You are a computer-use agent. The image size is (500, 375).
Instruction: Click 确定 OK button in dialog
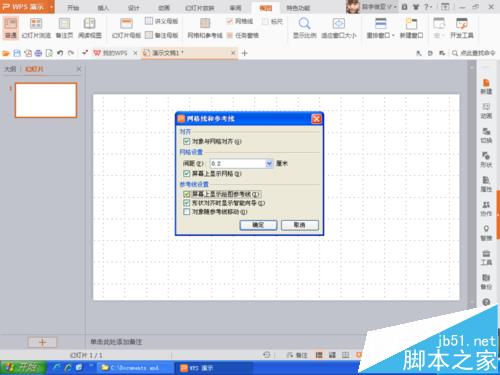(258, 225)
